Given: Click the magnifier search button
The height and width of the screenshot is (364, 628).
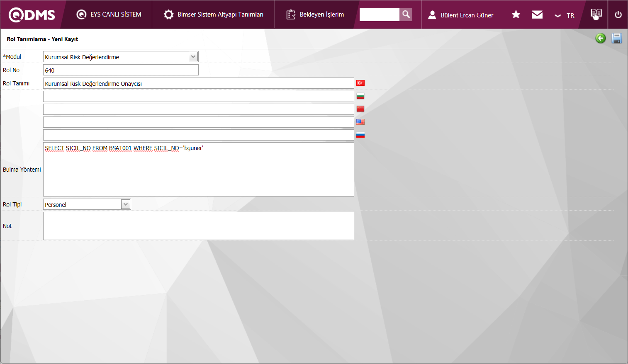Looking at the screenshot, I should (406, 15).
